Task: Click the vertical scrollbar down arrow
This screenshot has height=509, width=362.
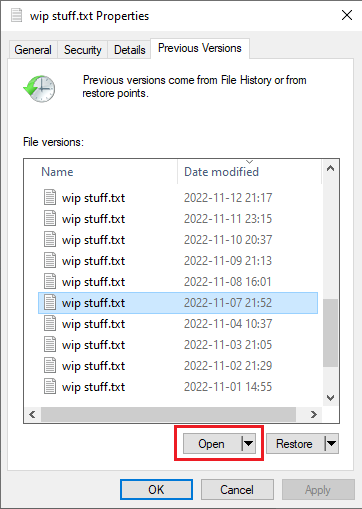Action: (x=330, y=397)
